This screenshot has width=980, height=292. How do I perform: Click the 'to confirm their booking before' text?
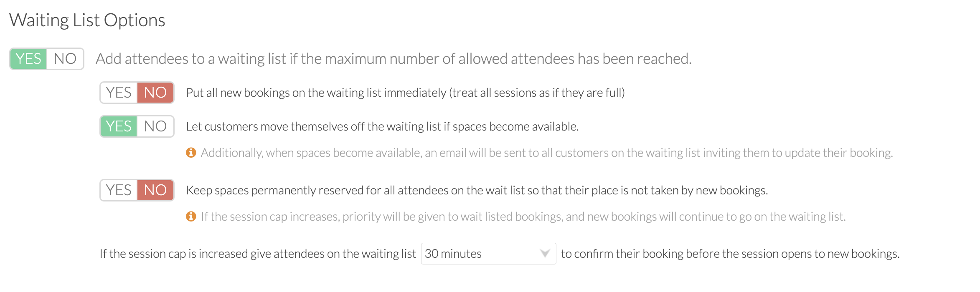coord(730,254)
